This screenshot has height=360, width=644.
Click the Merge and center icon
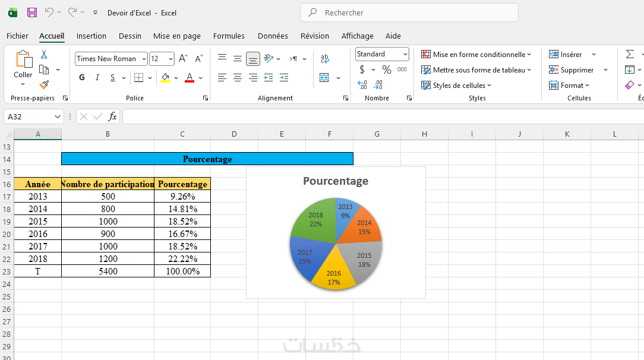click(324, 78)
